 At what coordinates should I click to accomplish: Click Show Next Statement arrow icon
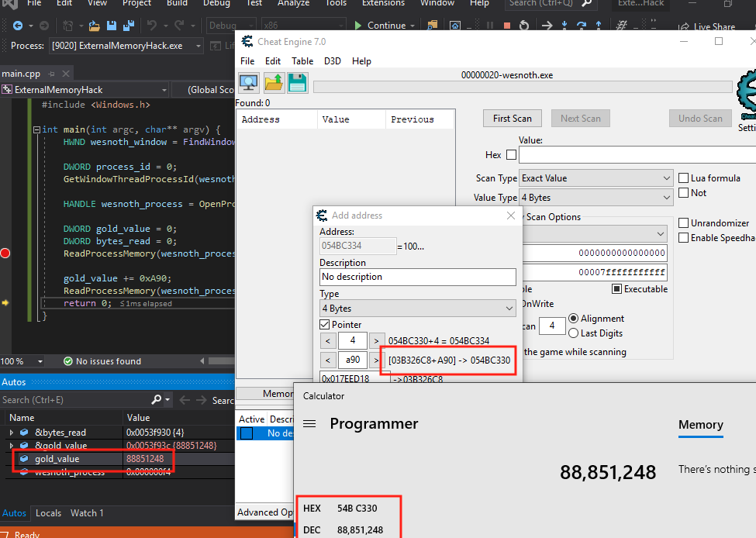pos(547,26)
